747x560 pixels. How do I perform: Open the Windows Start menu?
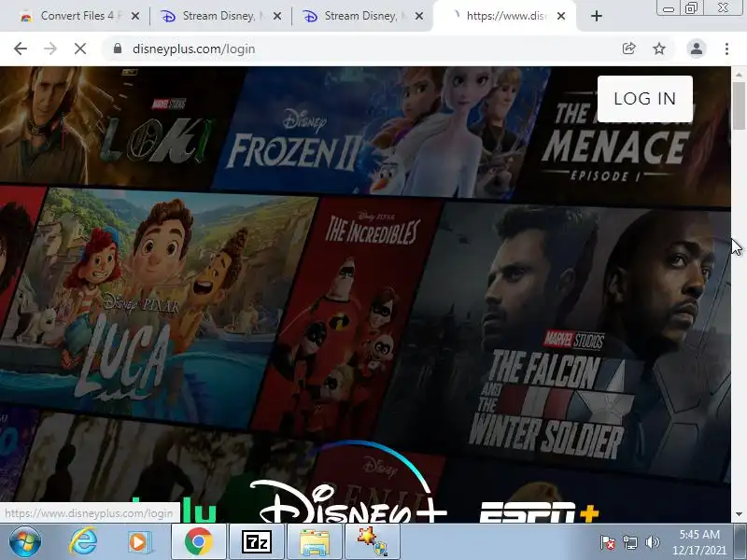(x=25, y=541)
